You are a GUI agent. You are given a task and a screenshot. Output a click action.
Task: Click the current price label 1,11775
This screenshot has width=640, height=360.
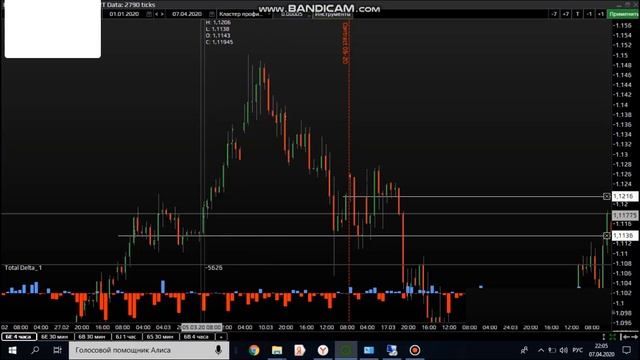(x=625, y=215)
